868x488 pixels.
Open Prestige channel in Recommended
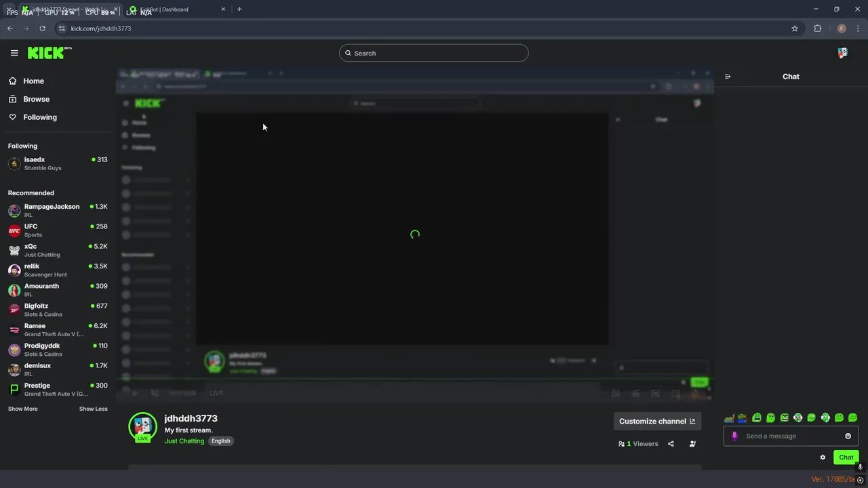pos(58,389)
